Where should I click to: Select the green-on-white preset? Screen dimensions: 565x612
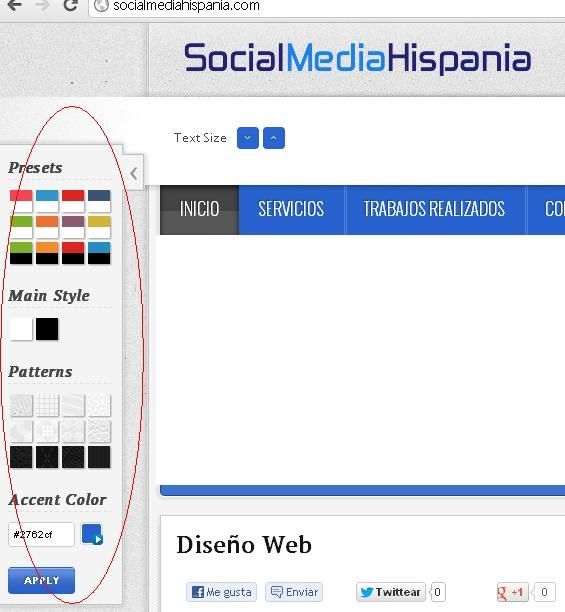point(21,227)
